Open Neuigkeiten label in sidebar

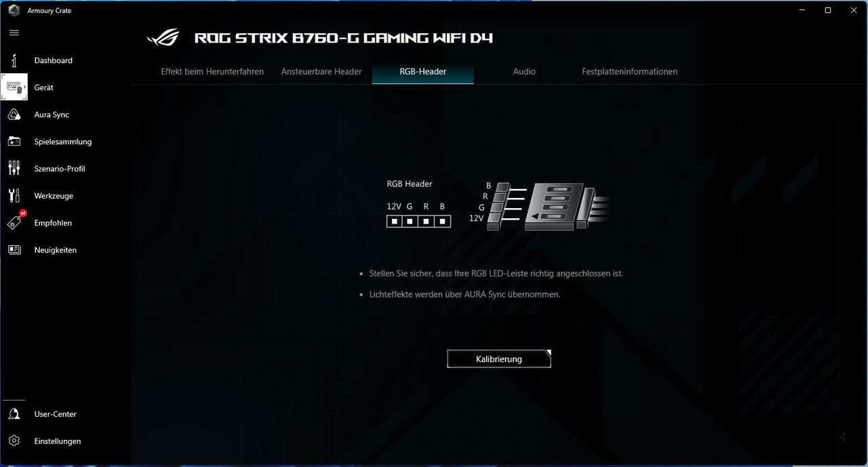click(x=56, y=250)
